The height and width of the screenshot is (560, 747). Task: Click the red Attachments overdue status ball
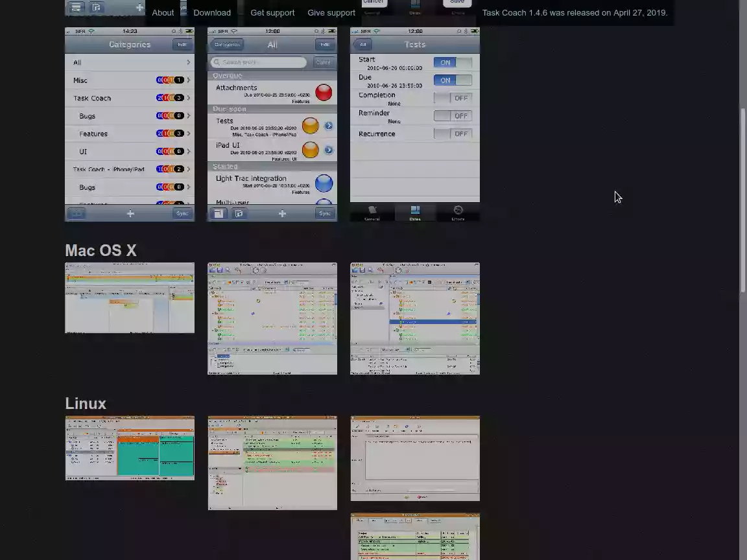click(x=324, y=93)
